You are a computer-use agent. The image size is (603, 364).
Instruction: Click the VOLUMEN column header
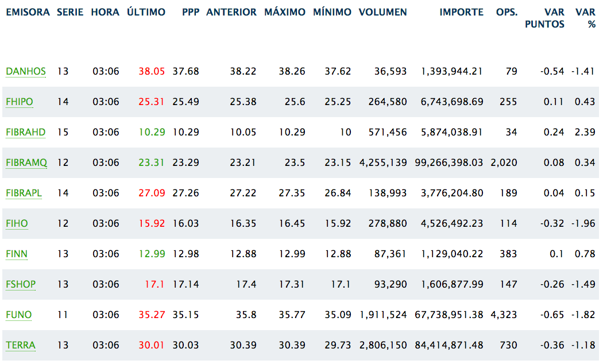click(x=382, y=12)
